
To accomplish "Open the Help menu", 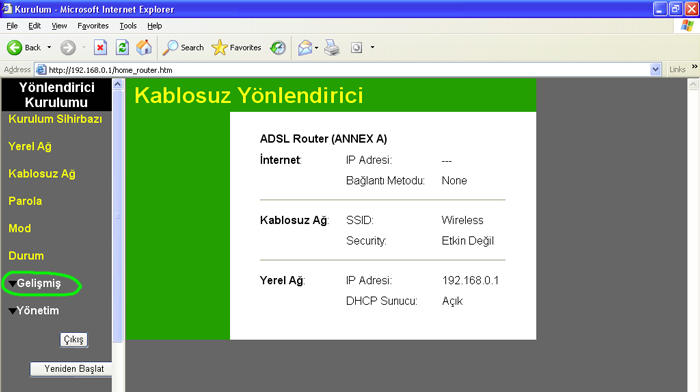I will click(x=154, y=26).
